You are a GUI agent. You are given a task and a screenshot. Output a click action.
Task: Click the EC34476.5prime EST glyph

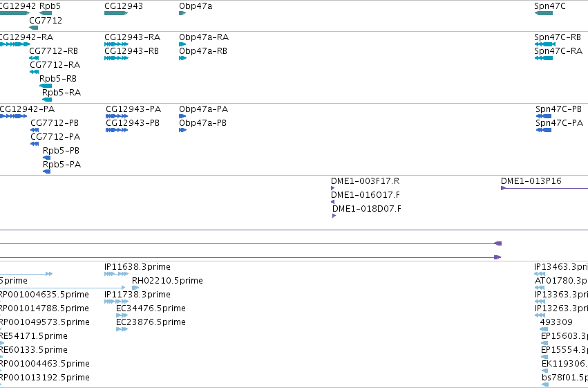pyautogui.click(x=122, y=315)
